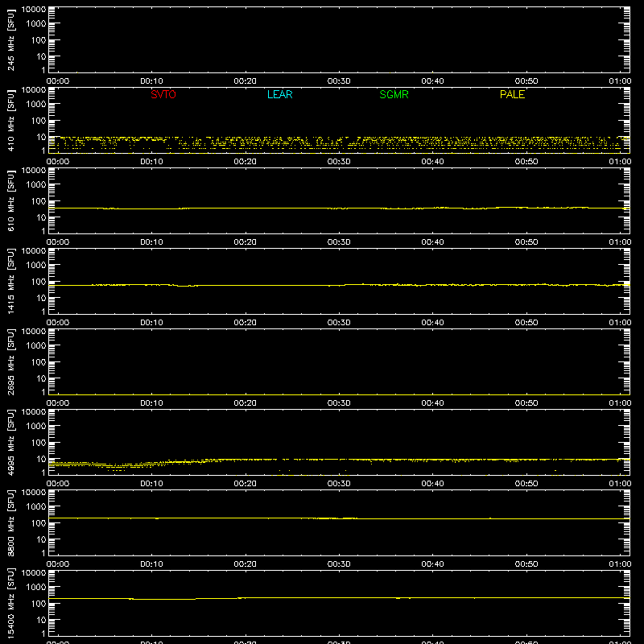Select the 1415 MHz [SFU] axis title
The width and height of the screenshot is (644, 644).
[10, 282]
